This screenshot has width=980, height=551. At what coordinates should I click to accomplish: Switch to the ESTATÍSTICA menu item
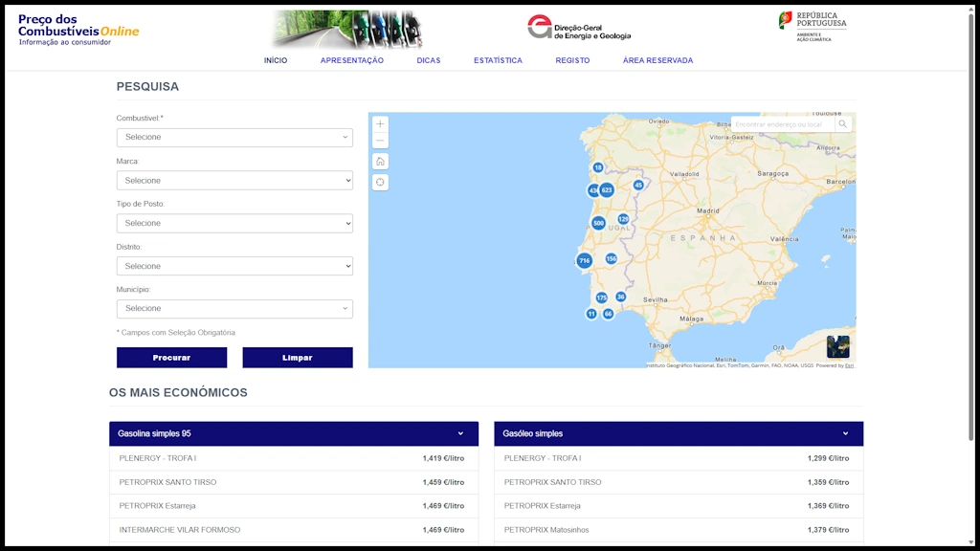tap(499, 59)
